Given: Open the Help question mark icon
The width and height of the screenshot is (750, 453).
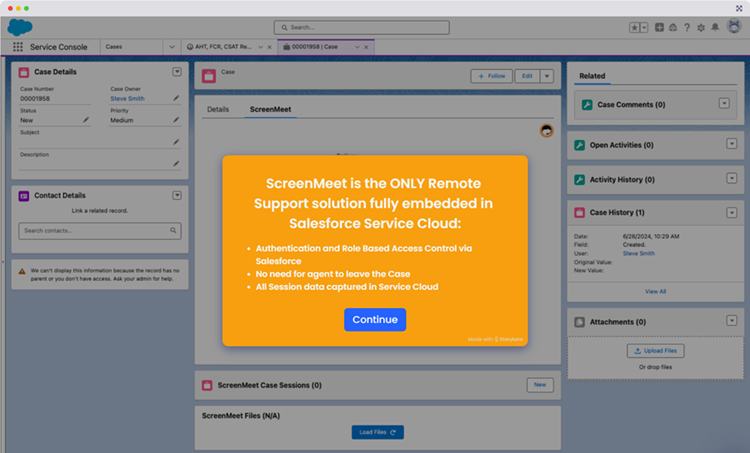Looking at the screenshot, I should click(x=687, y=27).
